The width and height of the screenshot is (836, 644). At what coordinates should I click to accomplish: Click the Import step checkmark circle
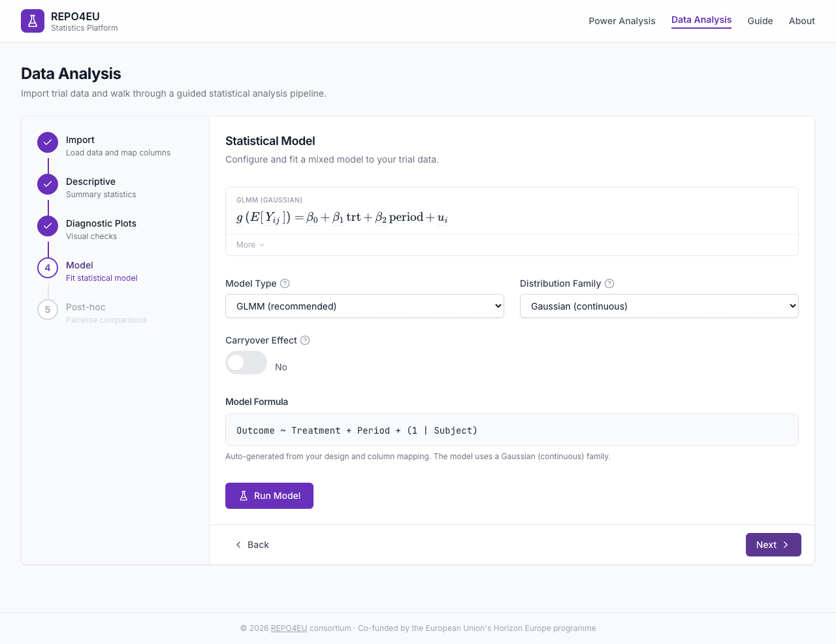(48, 142)
